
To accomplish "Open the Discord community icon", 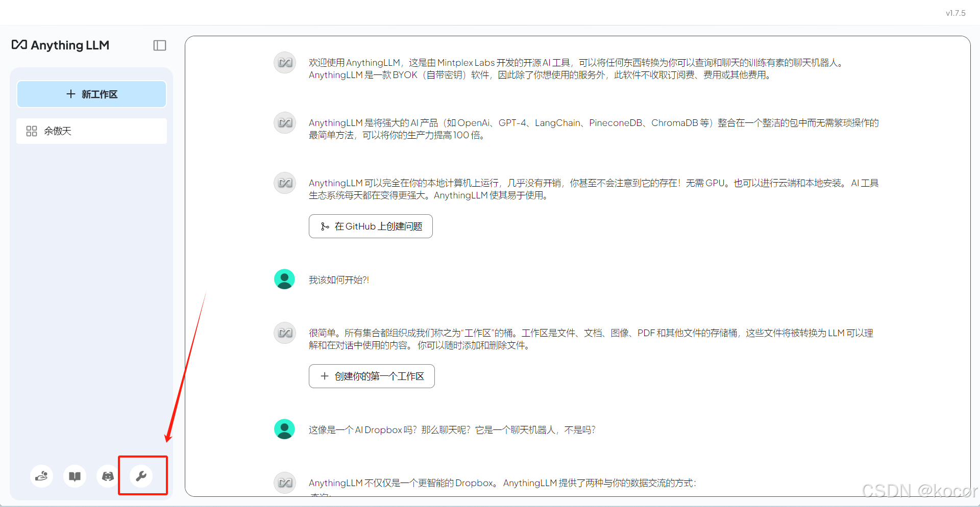I will (x=108, y=476).
